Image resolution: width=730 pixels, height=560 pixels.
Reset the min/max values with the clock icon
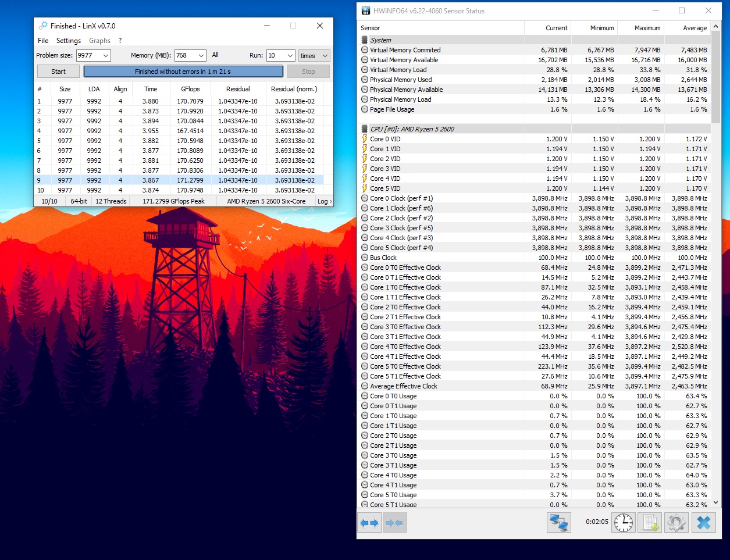(x=624, y=523)
